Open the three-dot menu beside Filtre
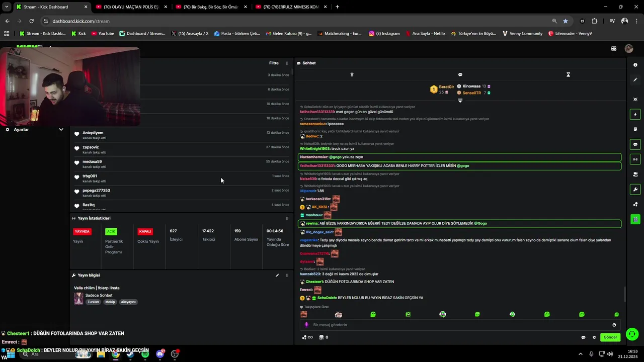644x362 pixels. 287,63
